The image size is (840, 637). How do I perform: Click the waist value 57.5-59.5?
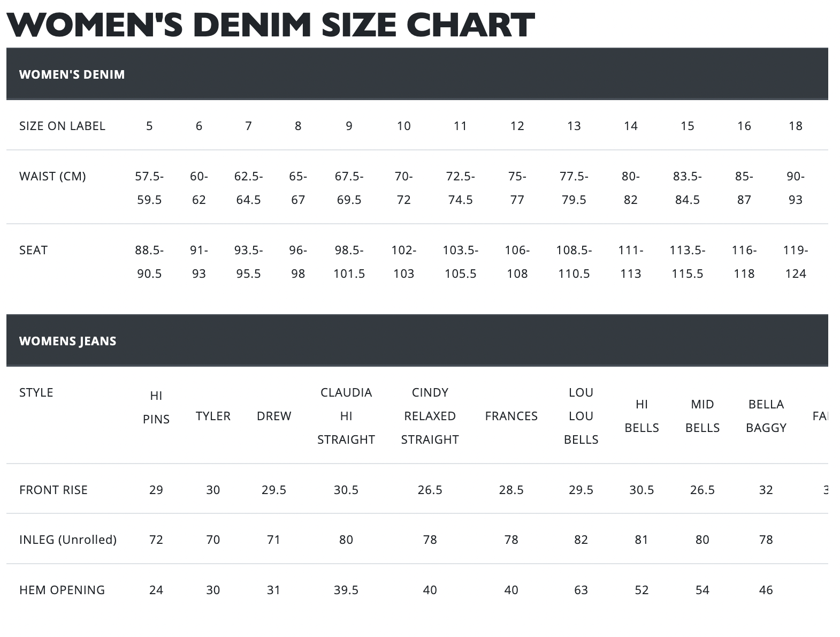tap(149, 188)
